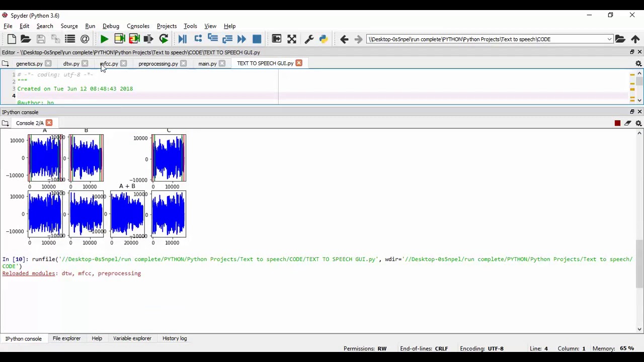Switch to the File explorer pane tab
Screen dimensions: 644x362
pyautogui.click(x=66, y=338)
